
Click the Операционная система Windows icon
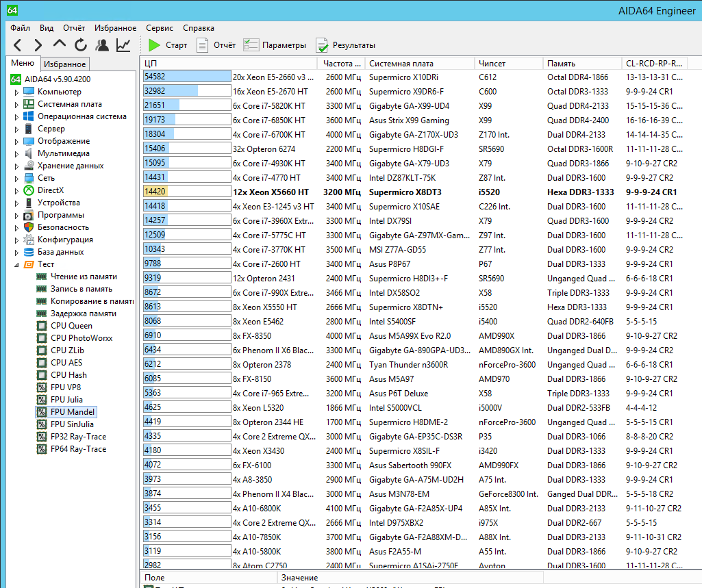[x=29, y=116]
